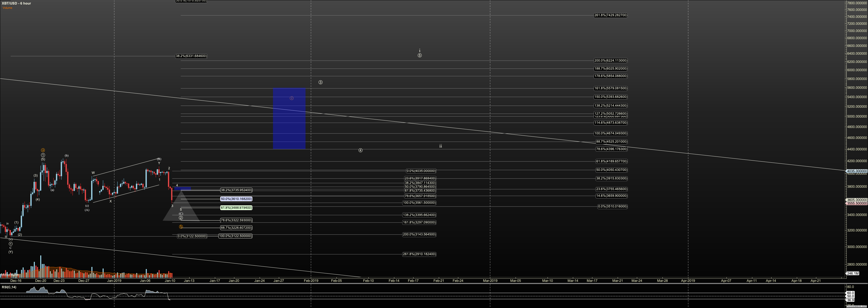Click the 23.6%(3917.868400) retracement label
Image resolution: width=868 pixels, height=308 pixels.
click(x=420, y=179)
